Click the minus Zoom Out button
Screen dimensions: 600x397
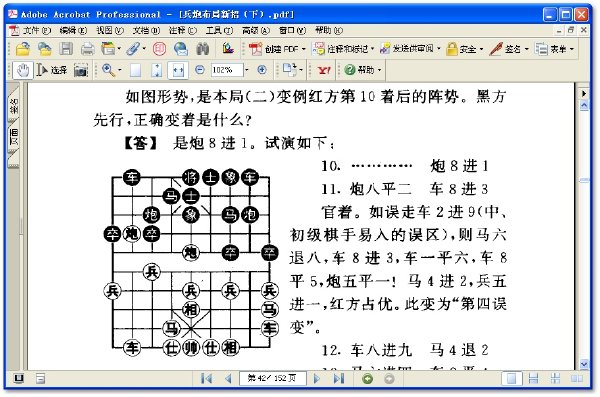(x=199, y=70)
